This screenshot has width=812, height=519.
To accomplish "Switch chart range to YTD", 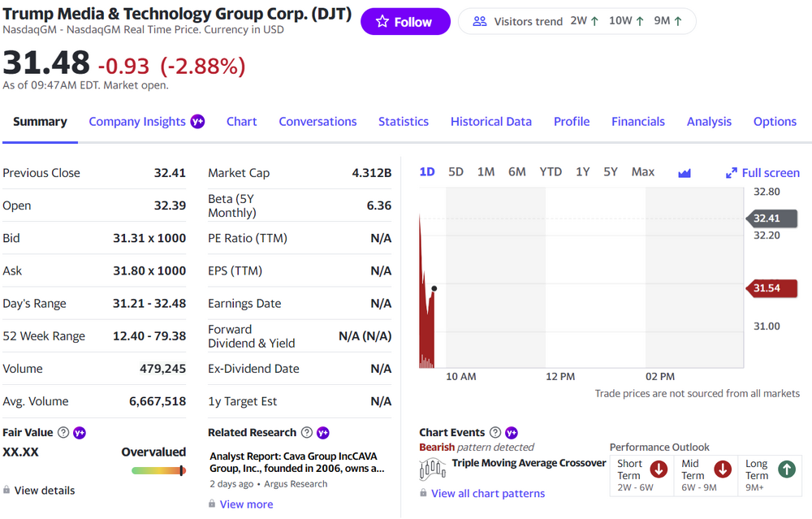I will pyautogui.click(x=551, y=171).
